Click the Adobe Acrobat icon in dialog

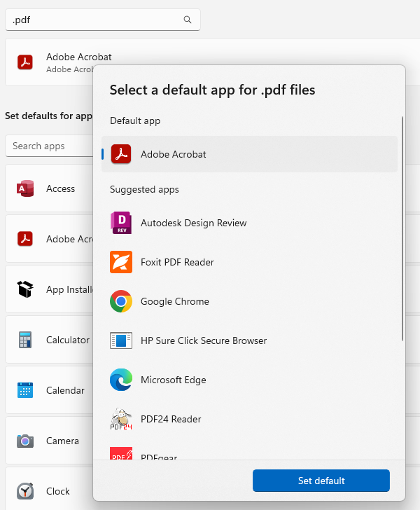121,154
